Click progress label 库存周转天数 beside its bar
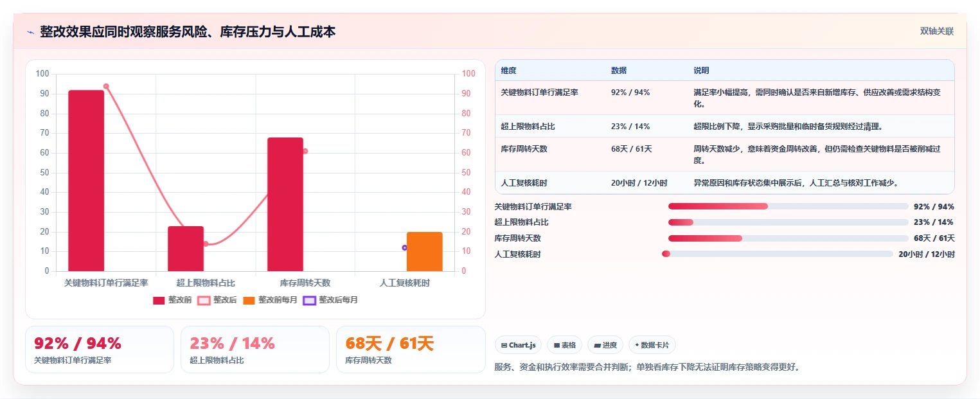980x399 pixels. tap(518, 238)
